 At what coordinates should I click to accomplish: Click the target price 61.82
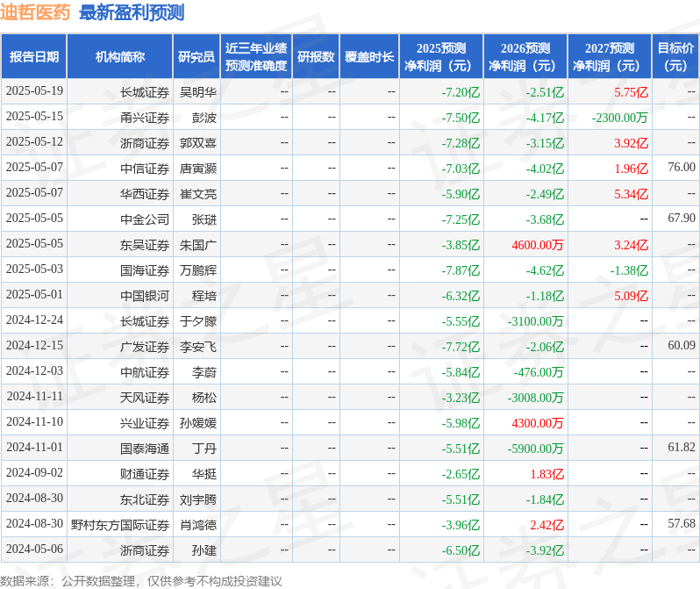(682, 448)
